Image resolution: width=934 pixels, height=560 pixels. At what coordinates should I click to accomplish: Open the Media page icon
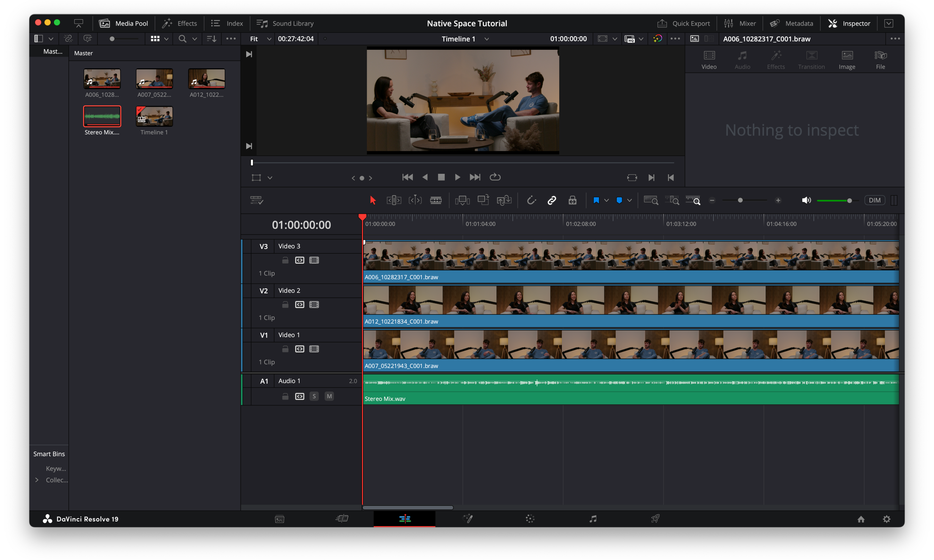pyautogui.click(x=279, y=519)
